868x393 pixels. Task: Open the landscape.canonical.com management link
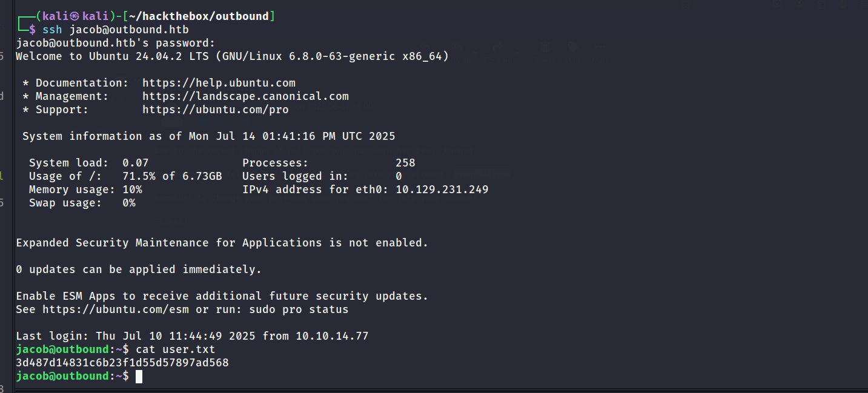tap(245, 96)
